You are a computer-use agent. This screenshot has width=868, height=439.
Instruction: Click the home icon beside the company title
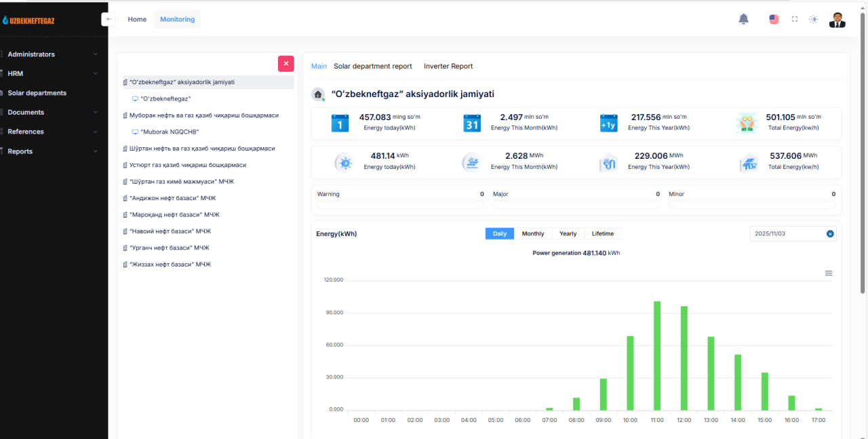(317, 94)
